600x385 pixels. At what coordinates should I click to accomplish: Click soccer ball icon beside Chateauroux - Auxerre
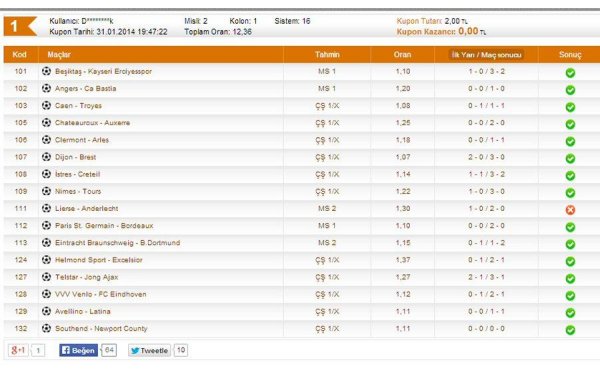coord(46,122)
